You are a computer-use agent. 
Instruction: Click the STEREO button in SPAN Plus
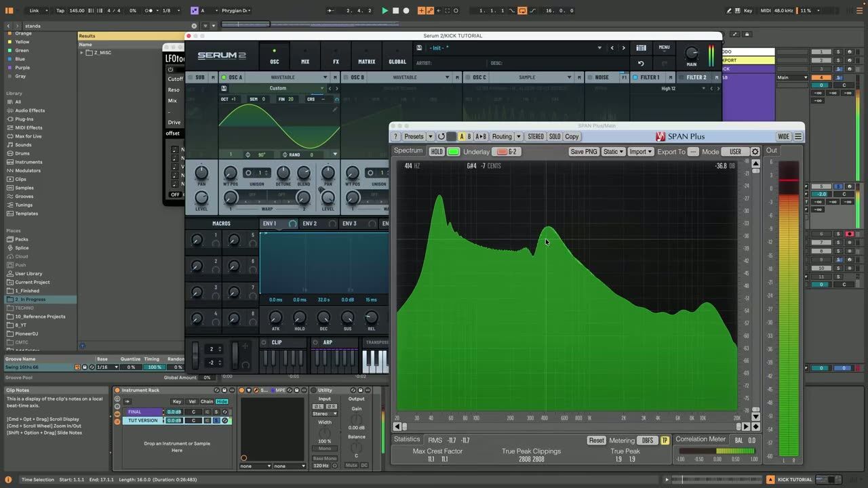[x=536, y=136]
